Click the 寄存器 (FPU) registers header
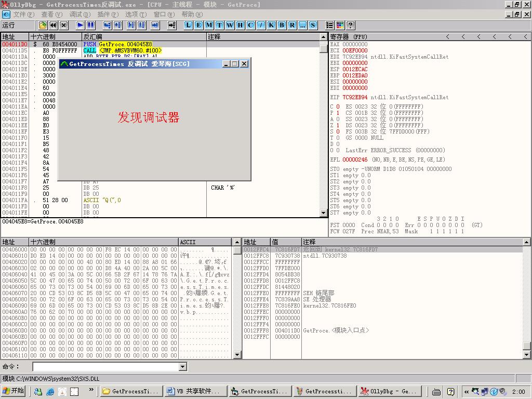Image resolution: width=532 pixels, height=399 pixels. [x=349, y=37]
